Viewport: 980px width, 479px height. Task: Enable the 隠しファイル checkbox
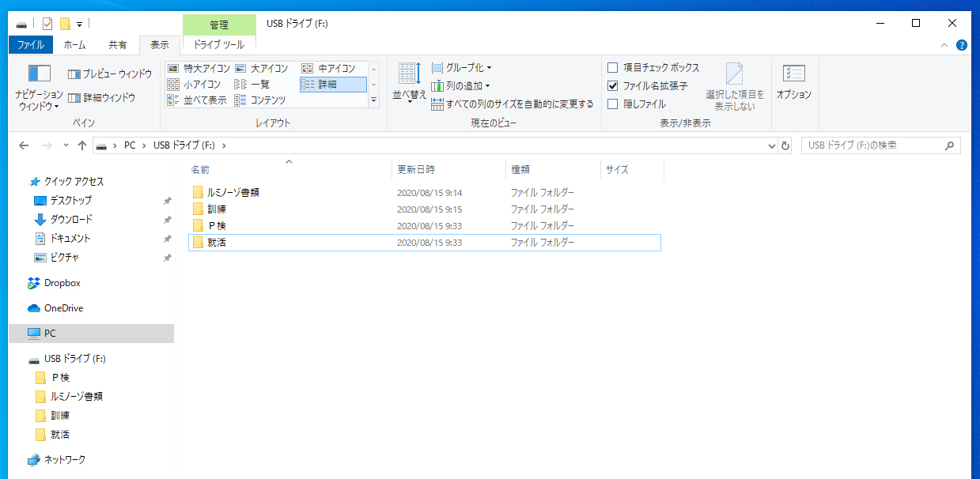coord(612,104)
